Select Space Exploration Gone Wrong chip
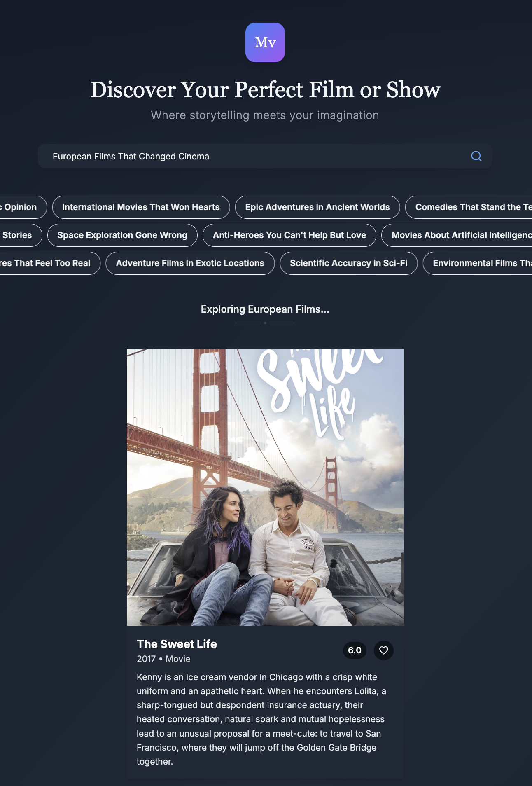Image resolution: width=532 pixels, height=786 pixels. (x=122, y=235)
